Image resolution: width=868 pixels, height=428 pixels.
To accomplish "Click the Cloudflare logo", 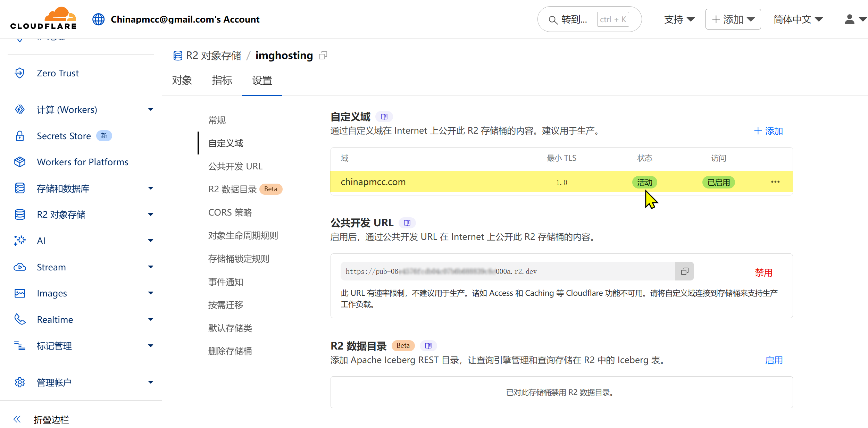I will pyautogui.click(x=43, y=19).
